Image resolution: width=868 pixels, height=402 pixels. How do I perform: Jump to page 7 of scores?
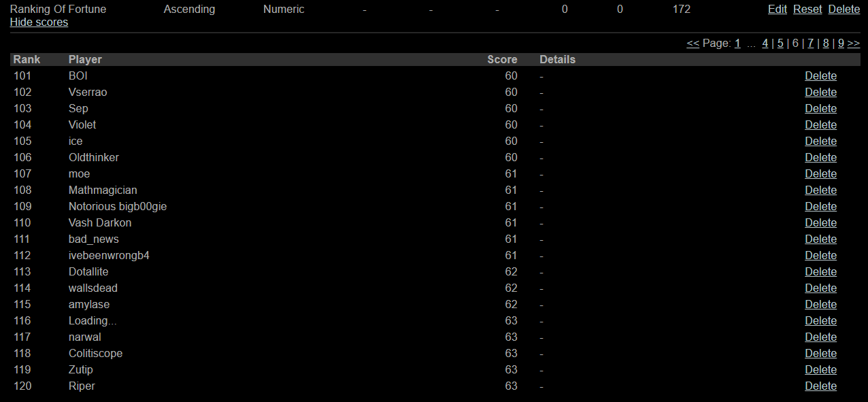pyautogui.click(x=810, y=44)
